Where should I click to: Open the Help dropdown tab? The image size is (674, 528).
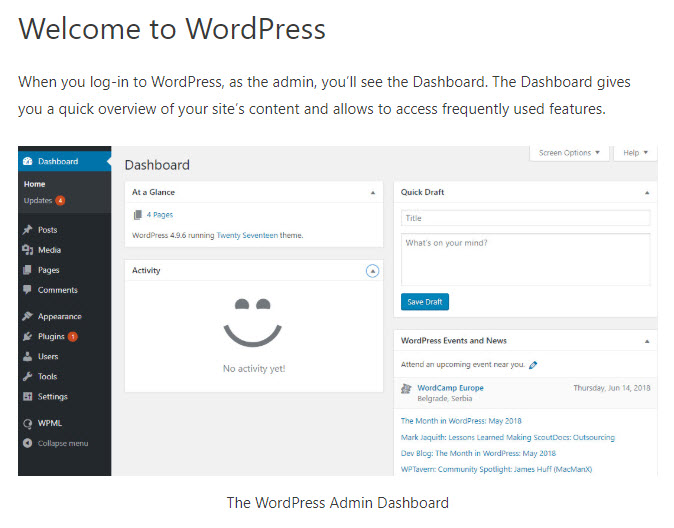click(635, 153)
